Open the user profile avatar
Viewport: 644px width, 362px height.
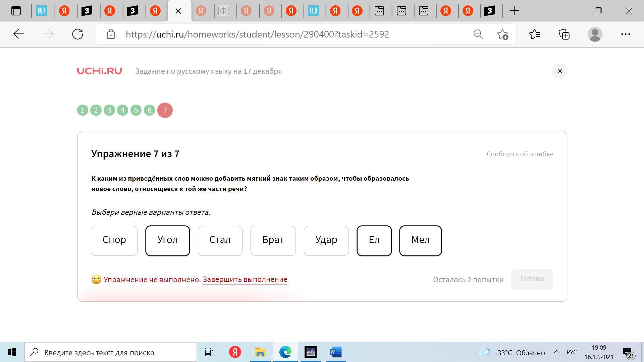[x=595, y=34]
